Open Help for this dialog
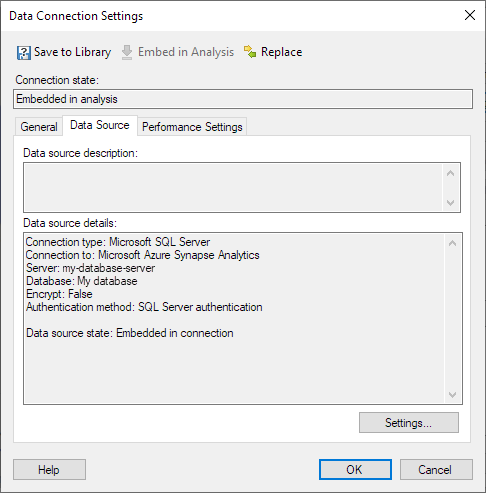The height and width of the screenshot is (493, 486). (x=49, y=470)
